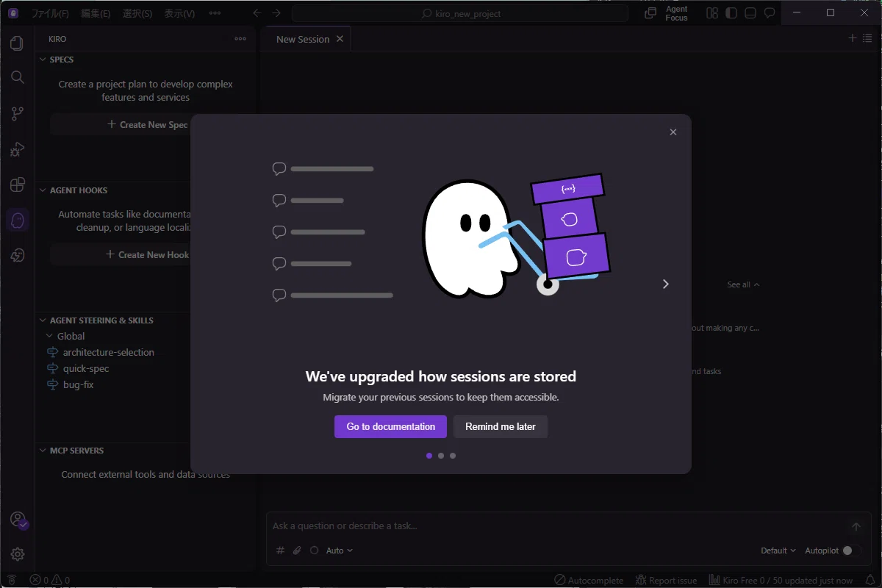Viewport: 882px width, 588px height.
Task: Close the sessions upgrade dialog
Action: coord(673,132)
